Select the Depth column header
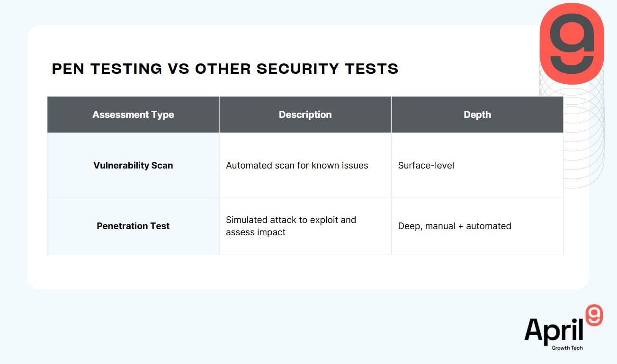Screen dimensions: 617x364 click(477, 115)
